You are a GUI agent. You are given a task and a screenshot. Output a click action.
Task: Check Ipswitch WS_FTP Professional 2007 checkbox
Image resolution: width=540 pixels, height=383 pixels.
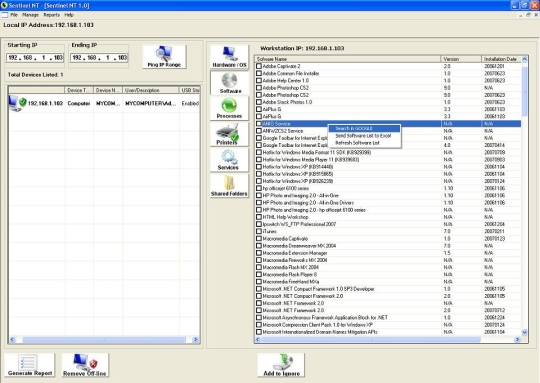tap(259, 224)
